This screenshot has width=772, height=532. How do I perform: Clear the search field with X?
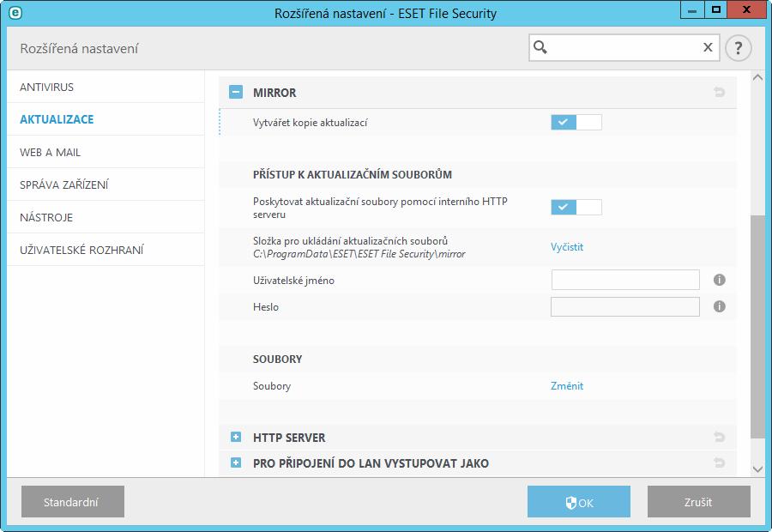pos(708,47)
